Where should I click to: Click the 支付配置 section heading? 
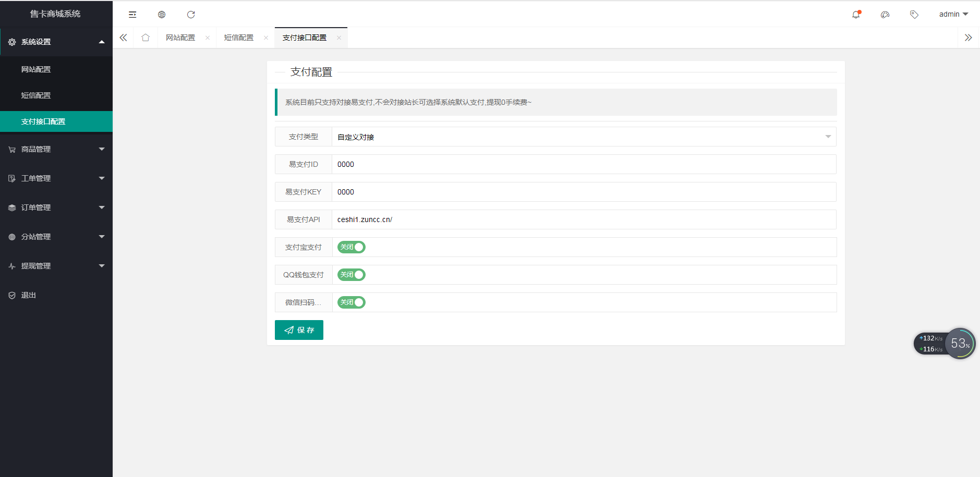tap(311, 72)
